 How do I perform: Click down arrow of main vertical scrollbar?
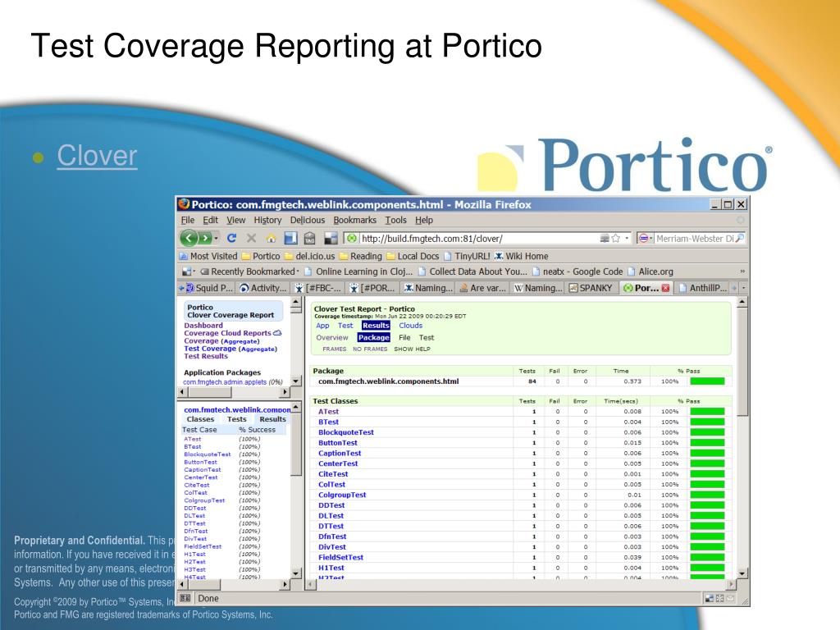click(x=742, y=573)
